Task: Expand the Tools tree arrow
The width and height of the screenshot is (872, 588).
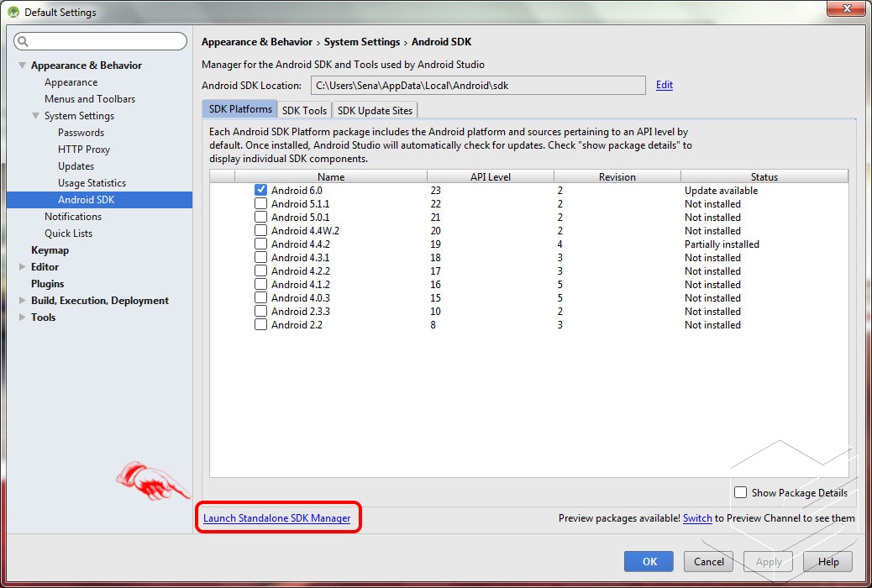Action: tap(22, 317)
